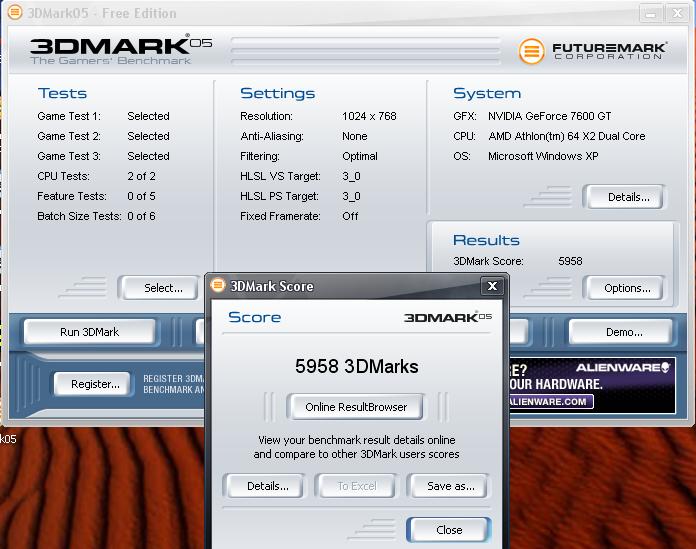Click the 3DMARK05 logo in Score dialog
Screen dimensions: 696x549
(x=447, y=317)
